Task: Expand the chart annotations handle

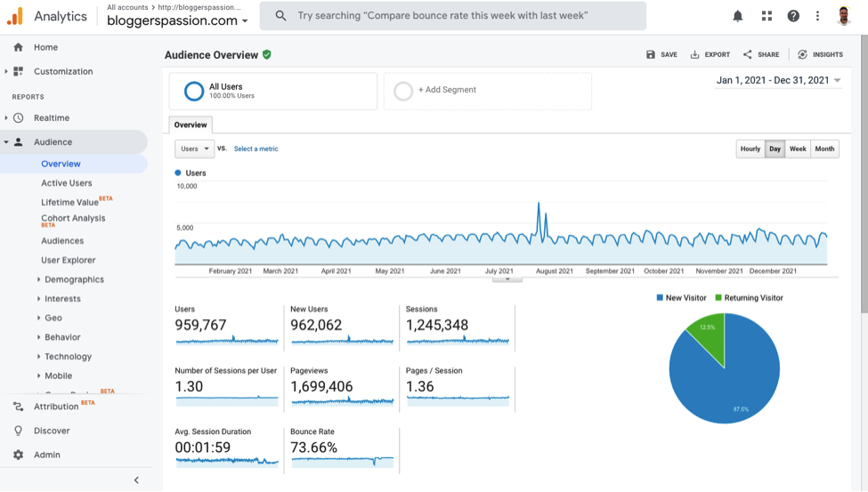Action: 507,279
